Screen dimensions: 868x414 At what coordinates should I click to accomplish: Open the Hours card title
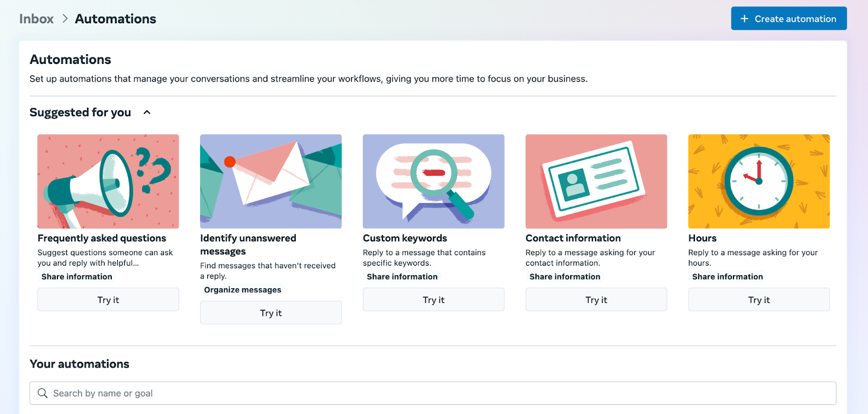(702, 238)
